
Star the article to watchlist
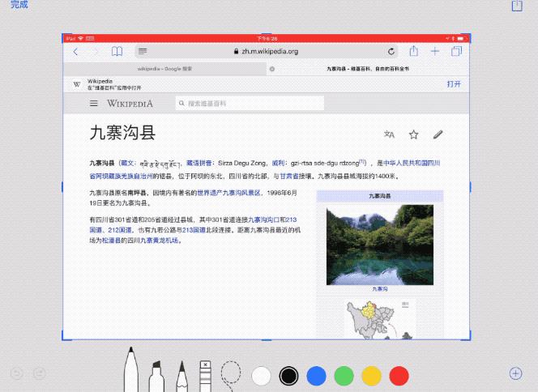tap(414, 134)
